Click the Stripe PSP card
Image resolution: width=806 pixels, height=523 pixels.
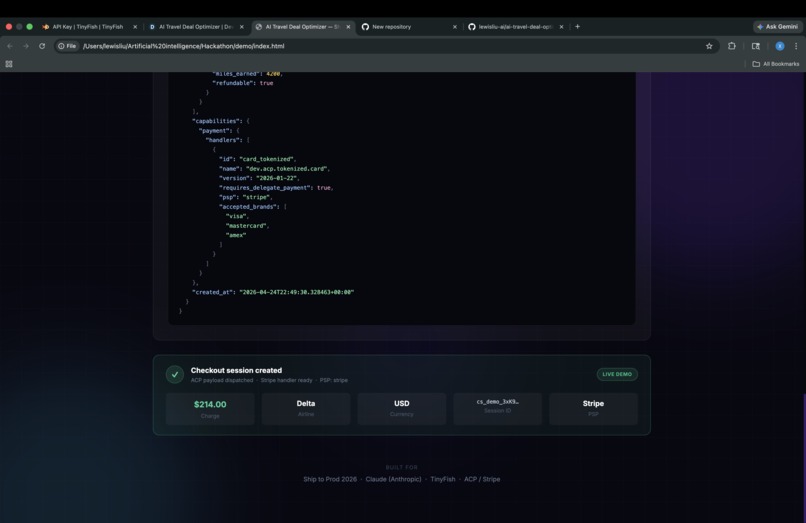(593, 409)
